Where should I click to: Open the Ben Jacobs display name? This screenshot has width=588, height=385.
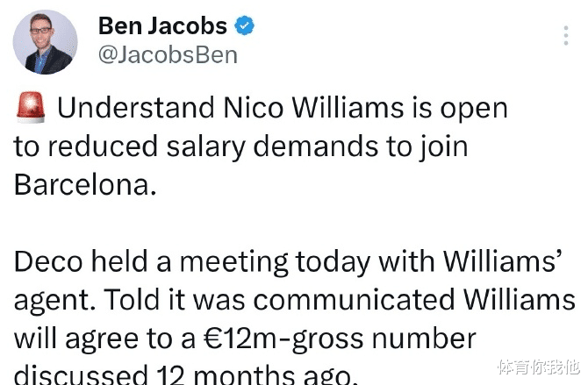point(162,25)
